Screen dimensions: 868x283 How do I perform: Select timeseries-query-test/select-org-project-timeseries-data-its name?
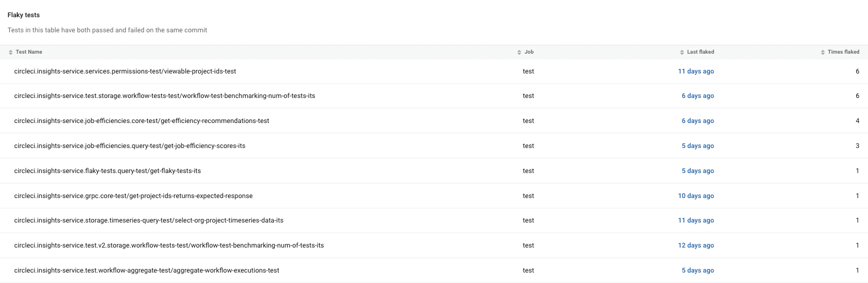pos(149,220)
